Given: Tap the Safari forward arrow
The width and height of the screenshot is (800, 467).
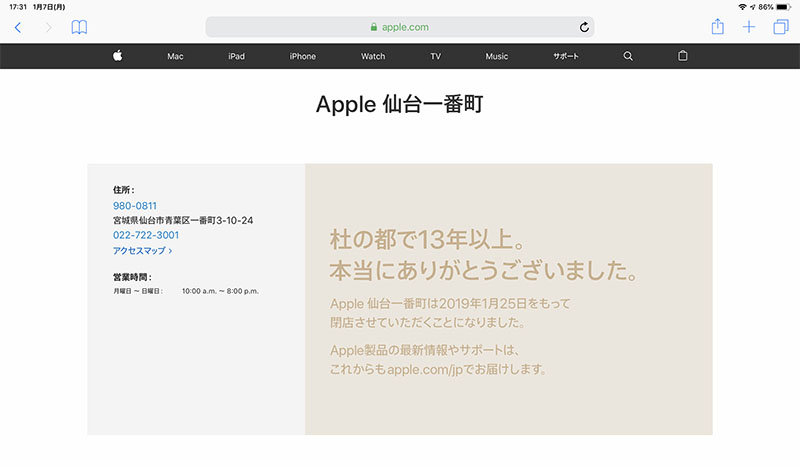Looking at the screenshot, I should (48, 28).
